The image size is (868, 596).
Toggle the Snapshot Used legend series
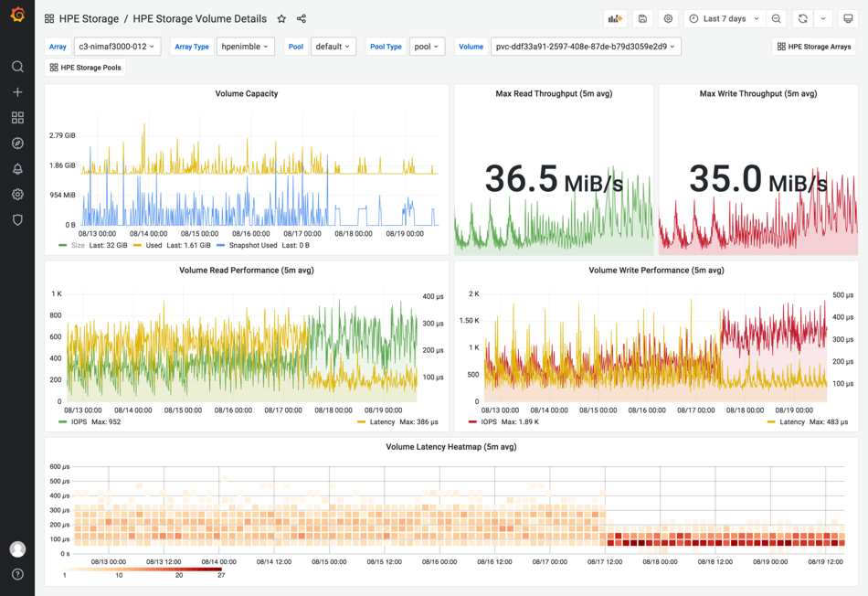click(253, 245)
